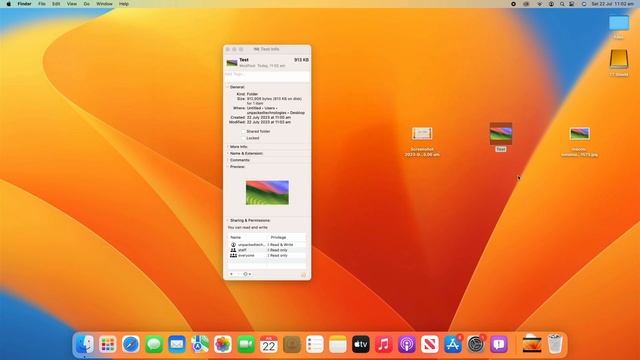Select the blue folder at the top-right of the desktop
The width and height of the screenshot is (640, 360).
[619, 23]
